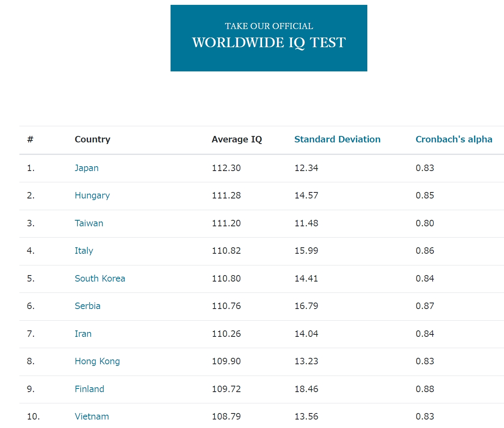Open the South Korea link

click(x=100, y=278)
